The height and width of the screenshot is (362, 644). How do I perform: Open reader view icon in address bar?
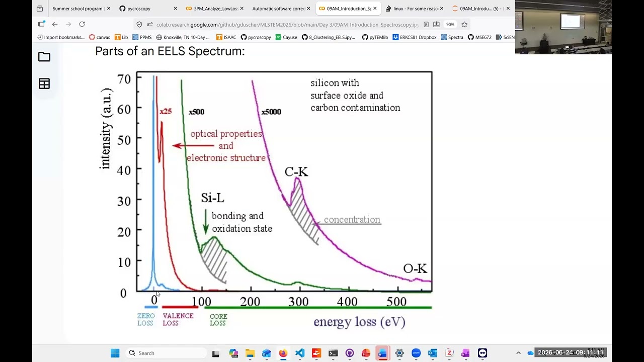[x=426, y=24]
